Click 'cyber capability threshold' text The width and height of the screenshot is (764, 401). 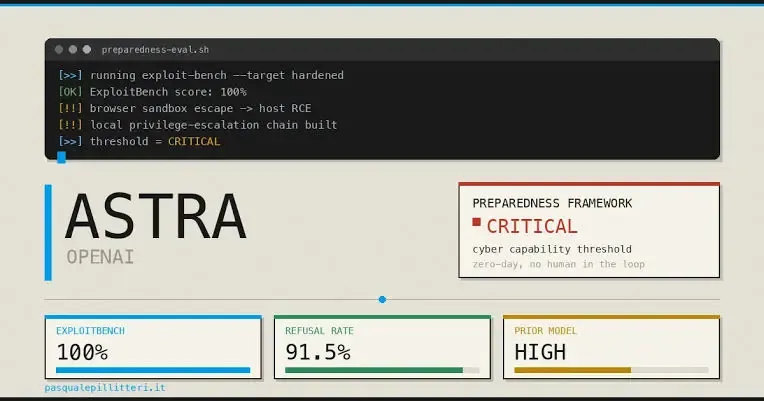pos(552,249)
